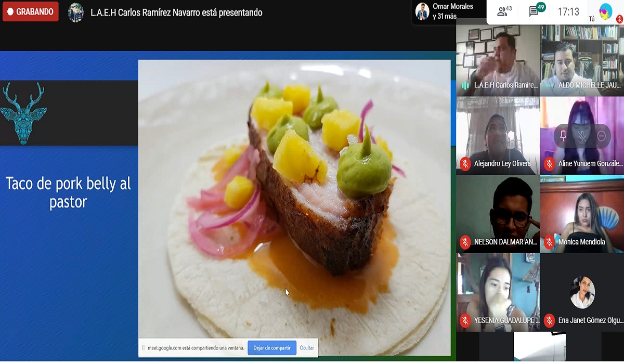Image resolution: width=624 pixels, height=364 pixels.
Task: Click the muted mic icon on Yesenia Guadalupe tile
Action: click(x=465, y=320)
